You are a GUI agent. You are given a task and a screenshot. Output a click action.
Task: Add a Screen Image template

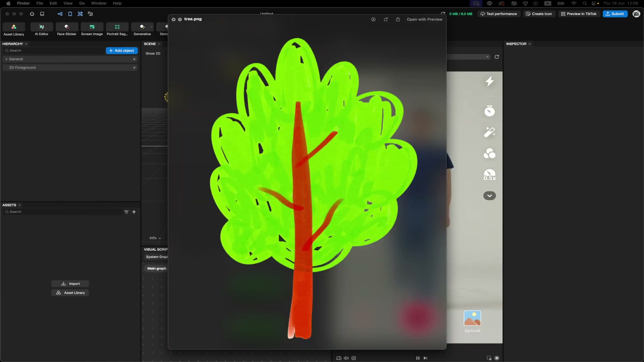(92, 29)
